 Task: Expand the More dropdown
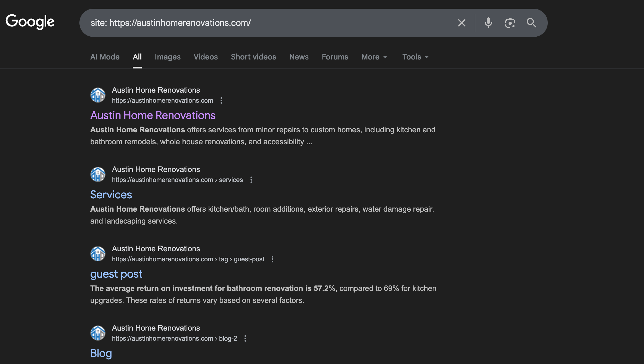point(374,57)
